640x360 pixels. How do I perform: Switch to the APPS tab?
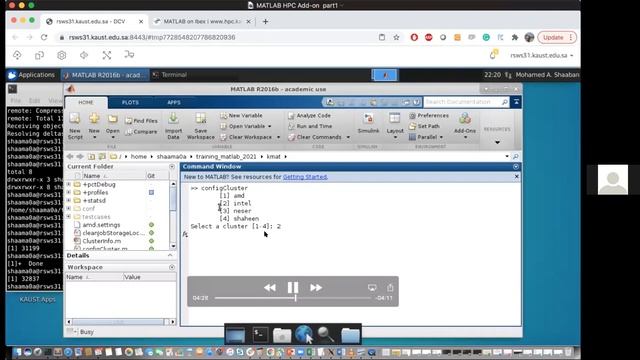174,102
